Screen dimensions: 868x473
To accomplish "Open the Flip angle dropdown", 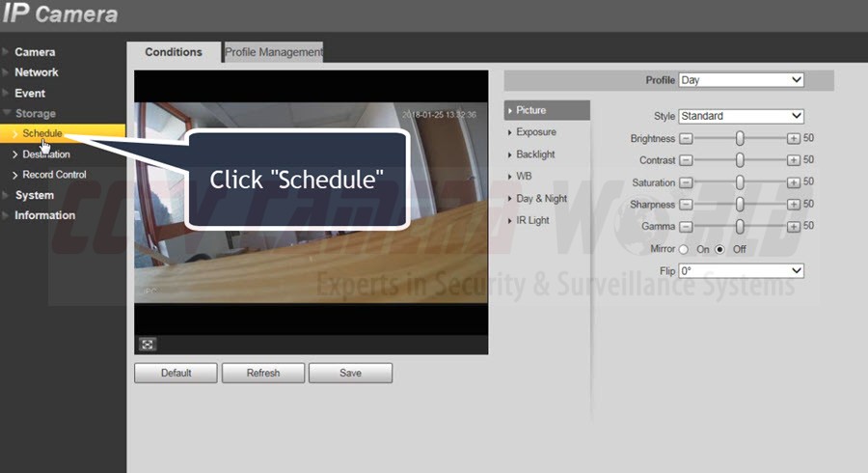I will (x=741, y=271).
